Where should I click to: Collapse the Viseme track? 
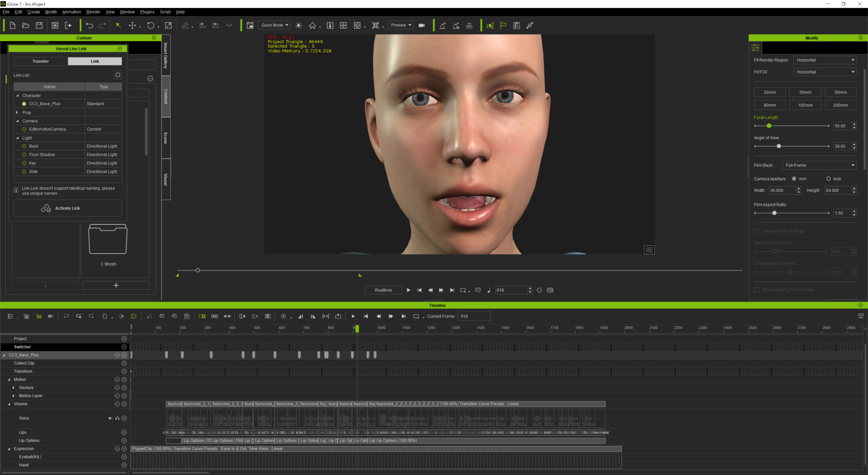pyautogui.click(x=9, y=404)
